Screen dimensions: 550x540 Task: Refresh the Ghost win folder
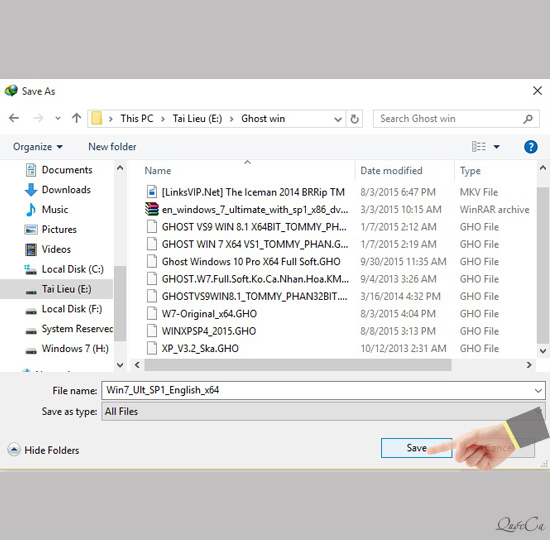tap(354, 119)
